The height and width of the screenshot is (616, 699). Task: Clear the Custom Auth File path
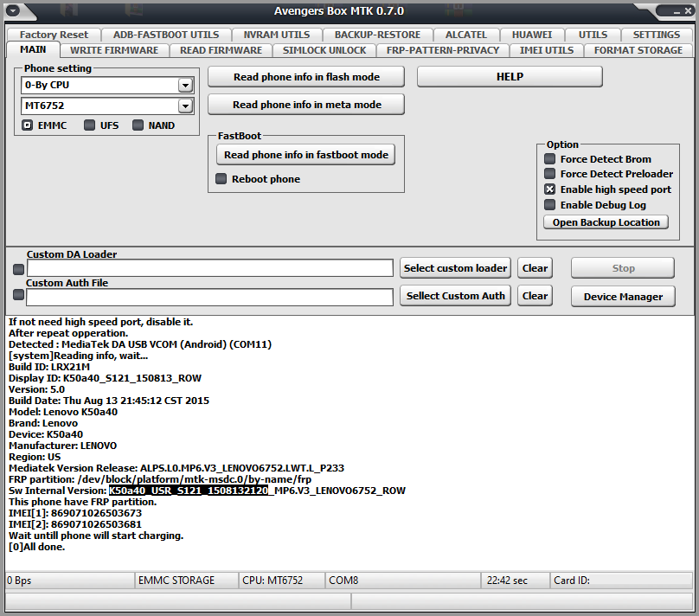pos(535,296)
